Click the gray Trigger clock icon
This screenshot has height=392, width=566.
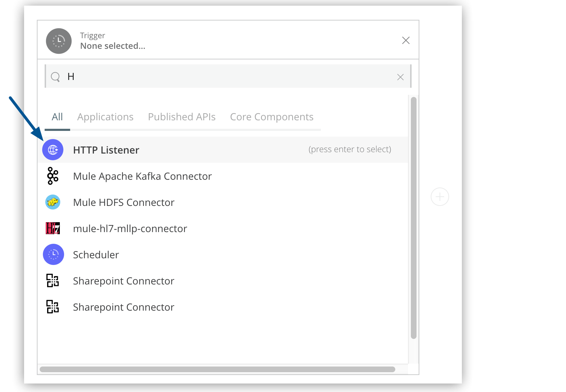point(59,41)
